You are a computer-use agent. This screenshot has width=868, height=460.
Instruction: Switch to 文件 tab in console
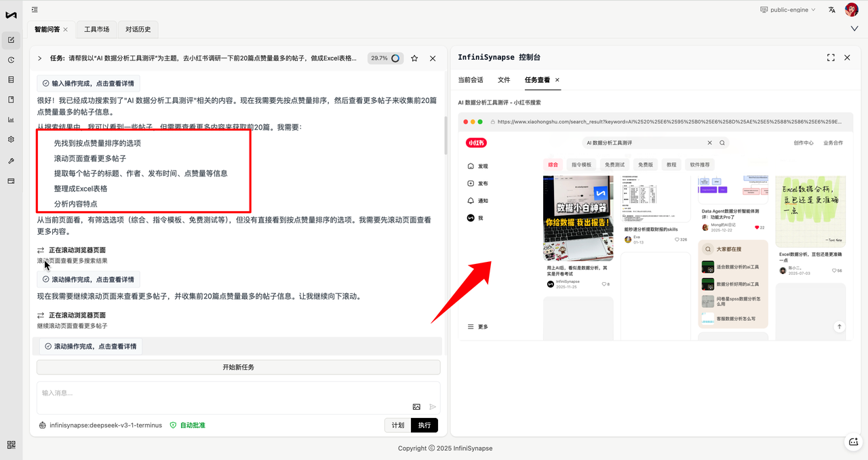[504, 80]
